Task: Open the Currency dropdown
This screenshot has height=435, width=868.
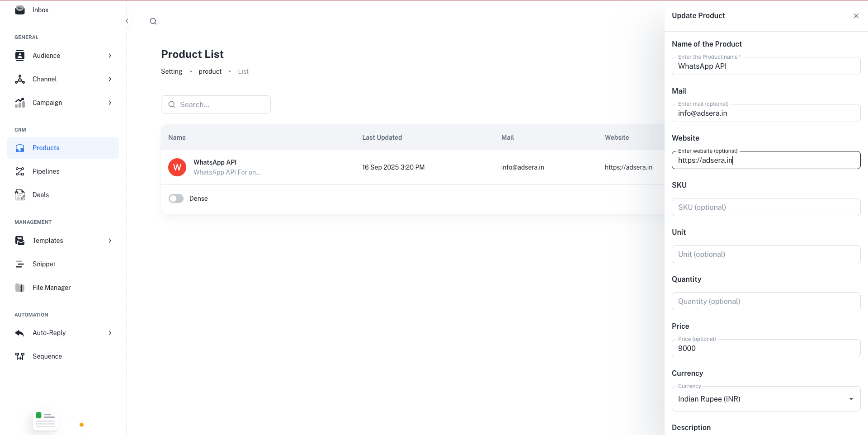Action: [x=765, y=399]
